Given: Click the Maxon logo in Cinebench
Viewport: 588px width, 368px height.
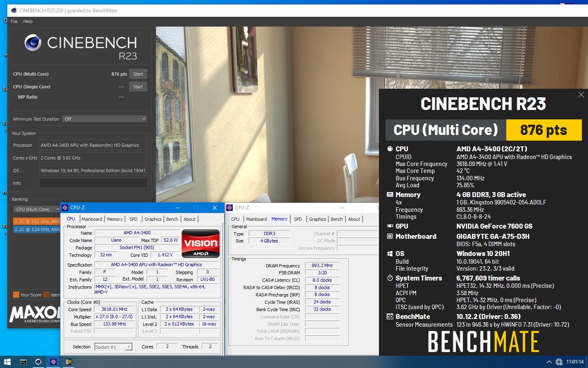Looking at the screenshot, I should (34, 314).
